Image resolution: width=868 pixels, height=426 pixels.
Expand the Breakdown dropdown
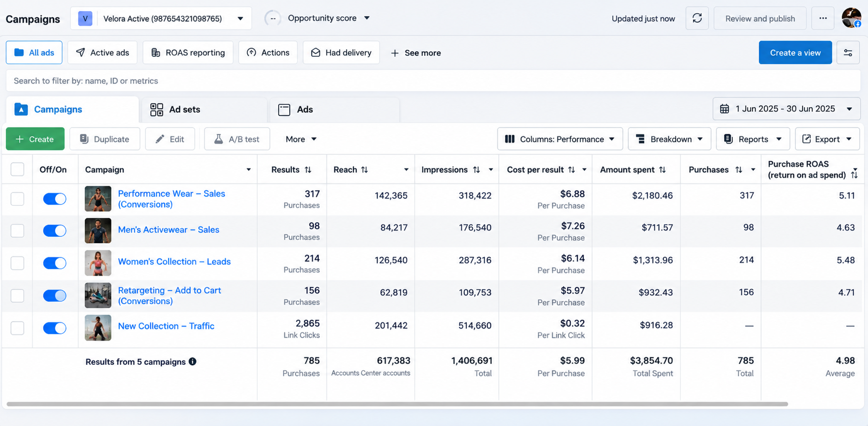pyautogui.click(x=669, y=139)
